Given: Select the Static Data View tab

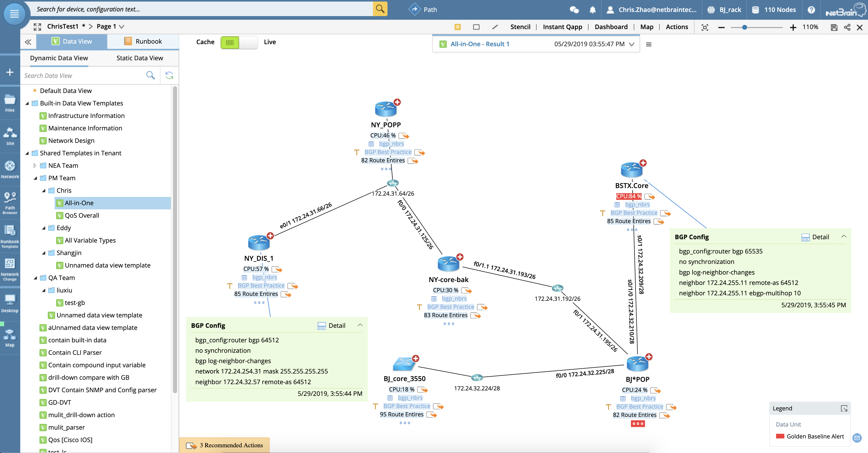Looking at the screenshot, I should click(x=139, y=58).
